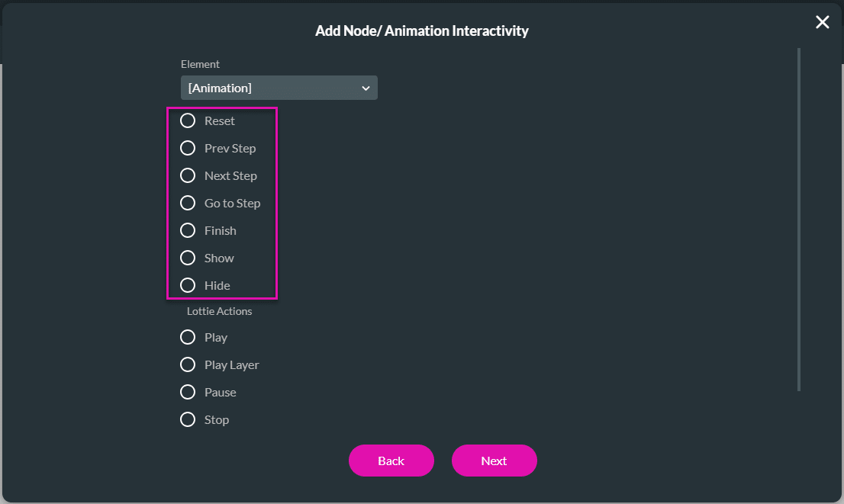Open the Element dropdown showing [Animation]
This screenshot has width=844, height=504.
(279, 88)
